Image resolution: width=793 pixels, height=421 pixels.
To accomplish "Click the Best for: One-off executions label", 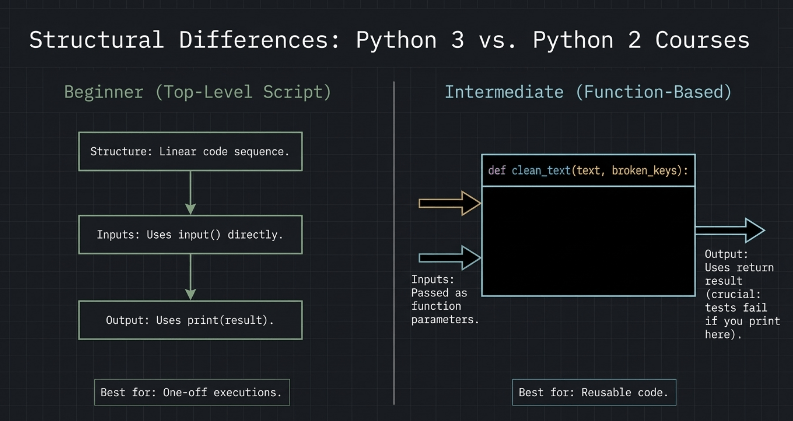I will [x=192, y=392].
